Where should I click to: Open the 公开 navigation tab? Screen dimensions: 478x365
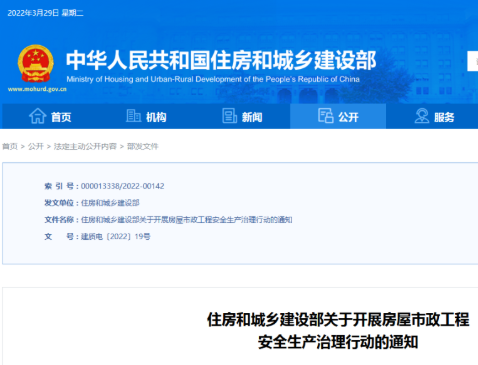(338, 116)
